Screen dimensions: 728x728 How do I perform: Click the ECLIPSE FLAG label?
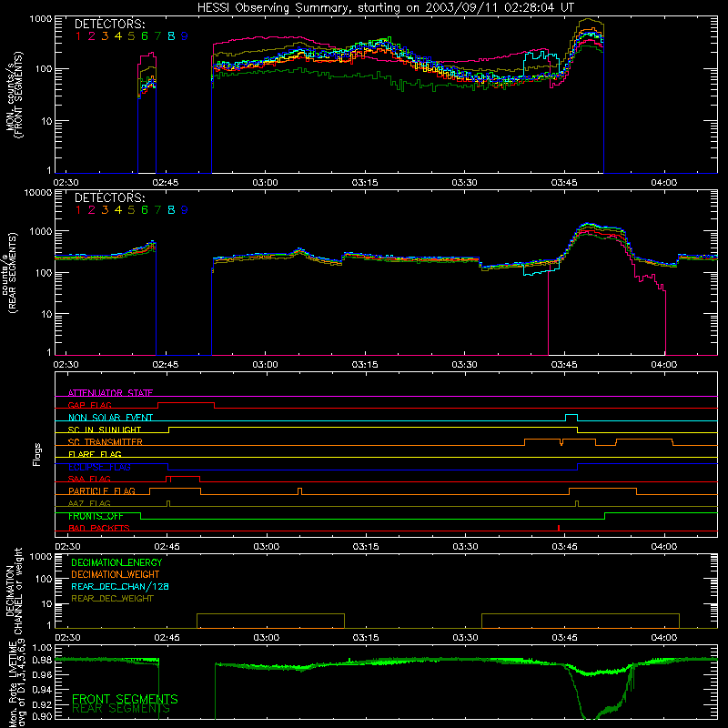[99, 467]
